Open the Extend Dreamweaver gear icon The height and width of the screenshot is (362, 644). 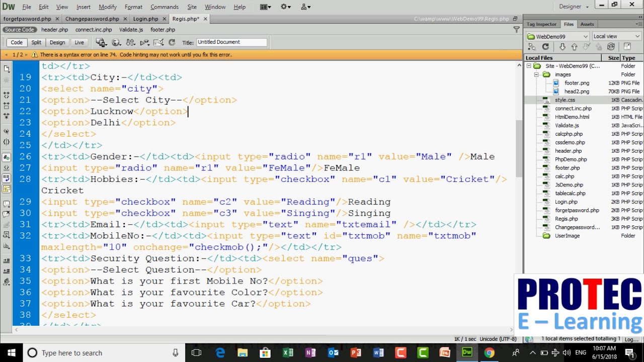pos(286,7)
